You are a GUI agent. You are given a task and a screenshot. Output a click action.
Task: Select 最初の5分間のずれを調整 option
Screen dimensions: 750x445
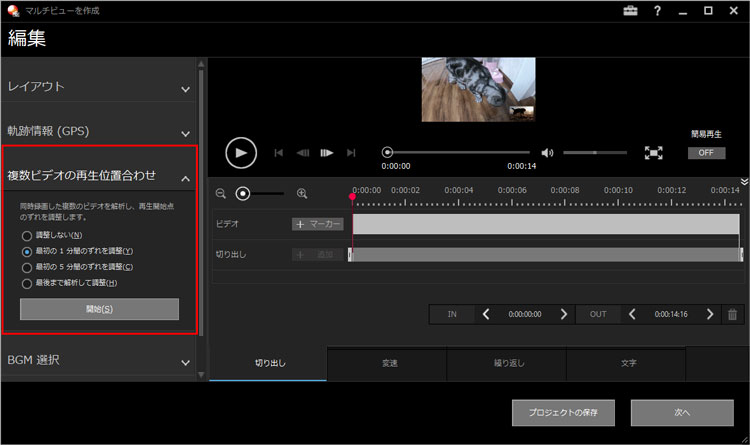pyautogui.click(x=27, y=267)
